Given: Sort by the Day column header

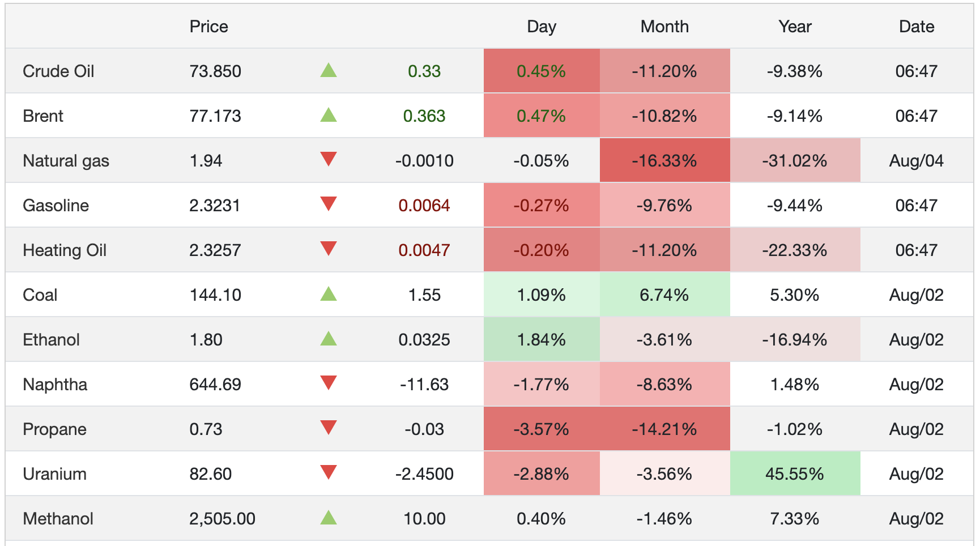Looking at the screenshot, I should click(542, 27).
